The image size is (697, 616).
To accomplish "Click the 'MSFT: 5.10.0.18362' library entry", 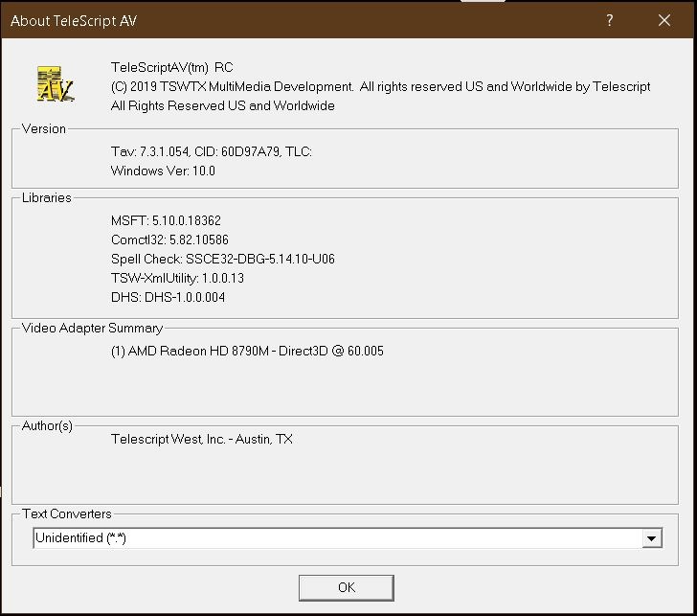I will click(x=166, y=220).
